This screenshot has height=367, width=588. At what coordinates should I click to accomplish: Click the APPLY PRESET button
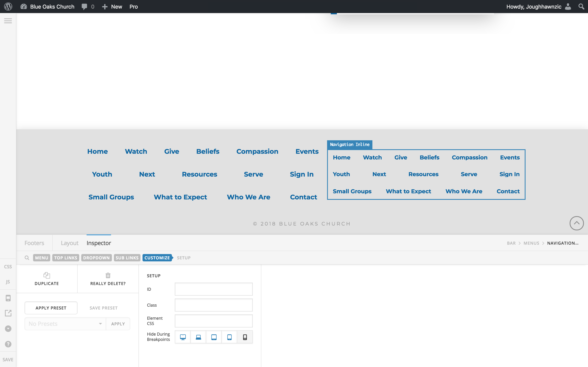tap(51, 308)
